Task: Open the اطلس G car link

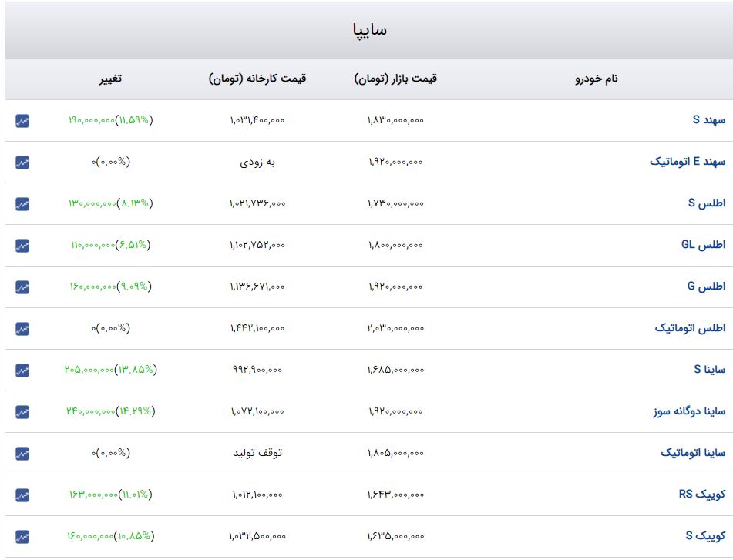Action: [706, 287]
